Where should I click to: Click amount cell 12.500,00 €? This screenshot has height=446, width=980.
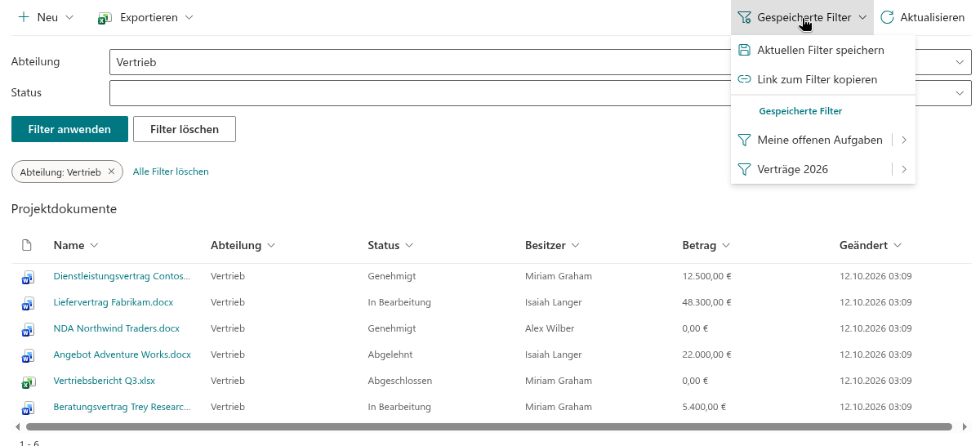pos(707,276)
